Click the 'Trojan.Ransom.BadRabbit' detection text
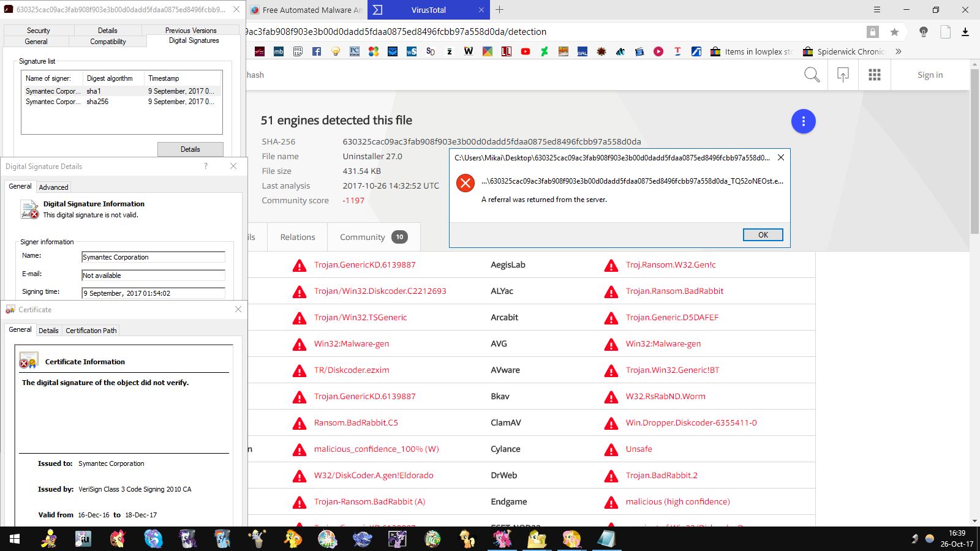Screen dimensions: 980x551 click(x=674, y=291)
